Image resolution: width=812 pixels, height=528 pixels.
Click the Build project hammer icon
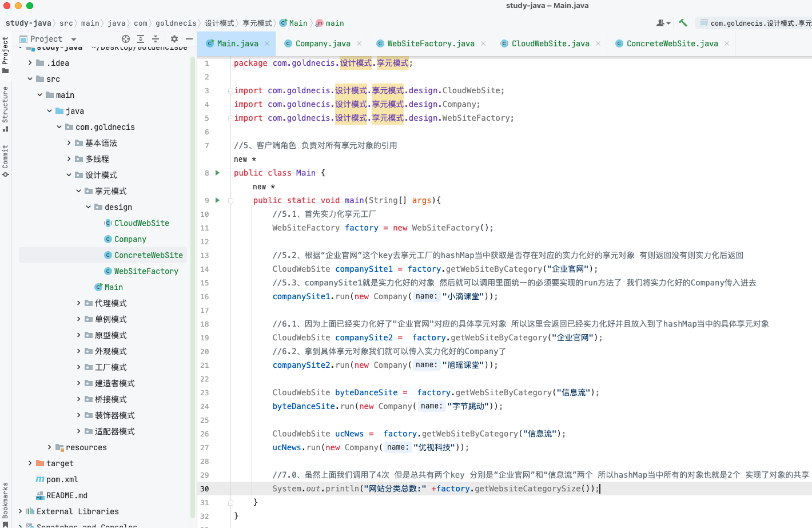click(683, 23)
